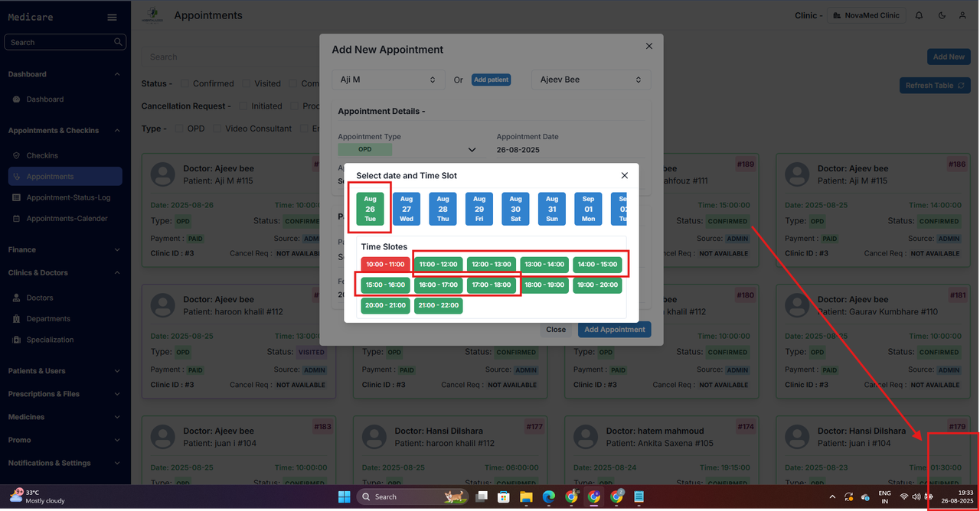This screenshot has width=980, height=511.
Task: Expand the Promo section
Action: coord(117,440)
